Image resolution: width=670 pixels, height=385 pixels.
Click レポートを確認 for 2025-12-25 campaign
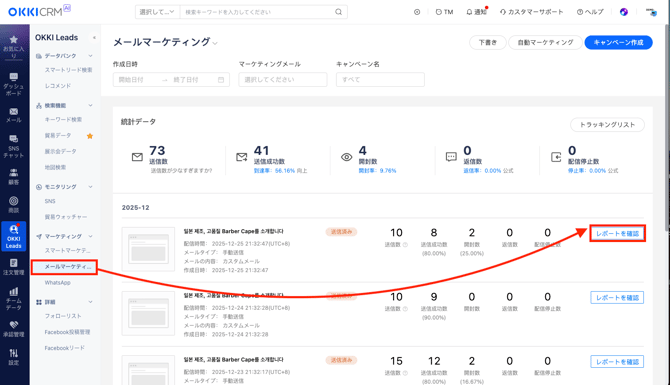[x=617, y=234]
